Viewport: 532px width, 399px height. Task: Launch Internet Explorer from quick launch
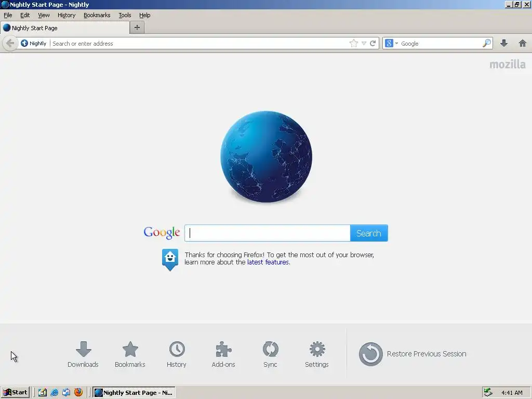click(54, 393)
